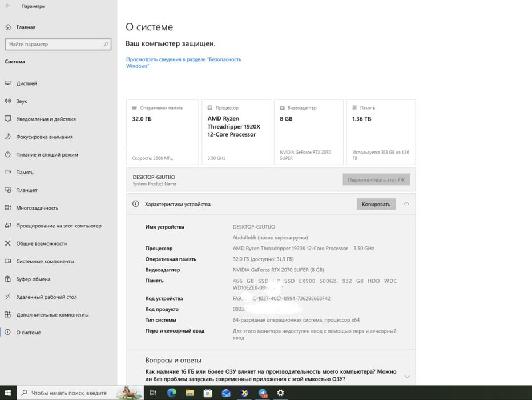This screenshot has width=532, height=400.
Task: Open the Windows Start menu
Action: pyautogui.click(x=8, y=393)
